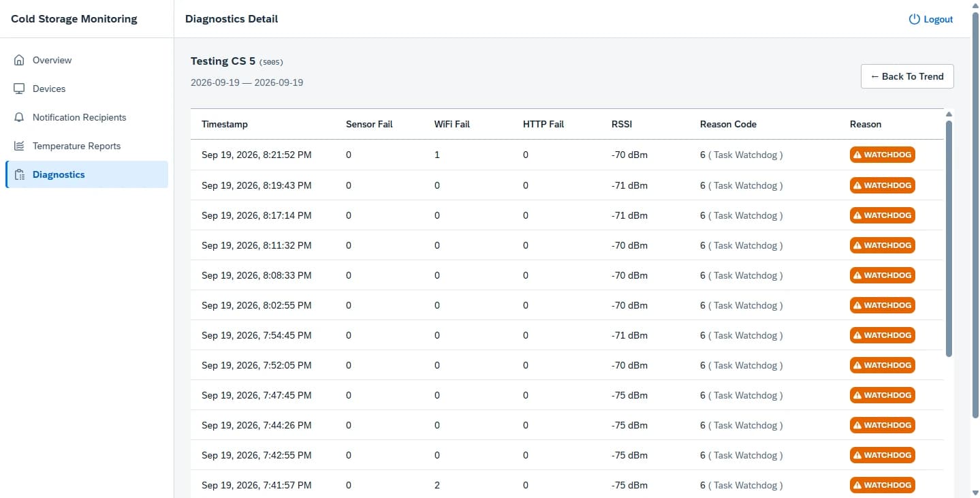Open Notification Recipients in the sidebar
Viewport: 980px width, 498px height.
point(86,117)
